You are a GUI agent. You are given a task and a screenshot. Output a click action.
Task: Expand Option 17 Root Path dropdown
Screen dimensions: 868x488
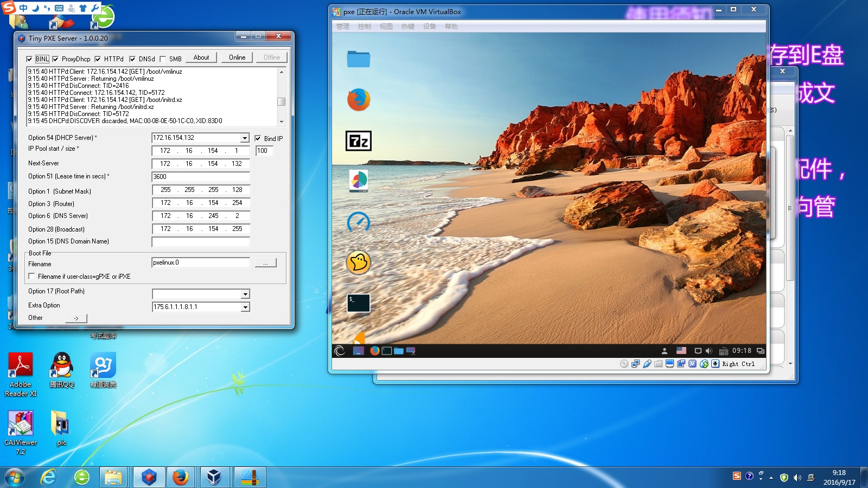(245, 294)
